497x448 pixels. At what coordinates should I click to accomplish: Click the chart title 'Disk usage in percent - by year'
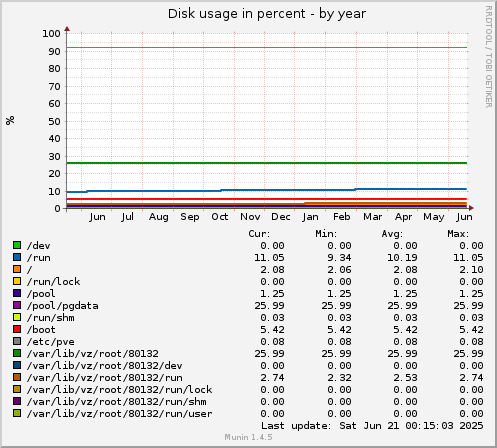coord(267,14)
